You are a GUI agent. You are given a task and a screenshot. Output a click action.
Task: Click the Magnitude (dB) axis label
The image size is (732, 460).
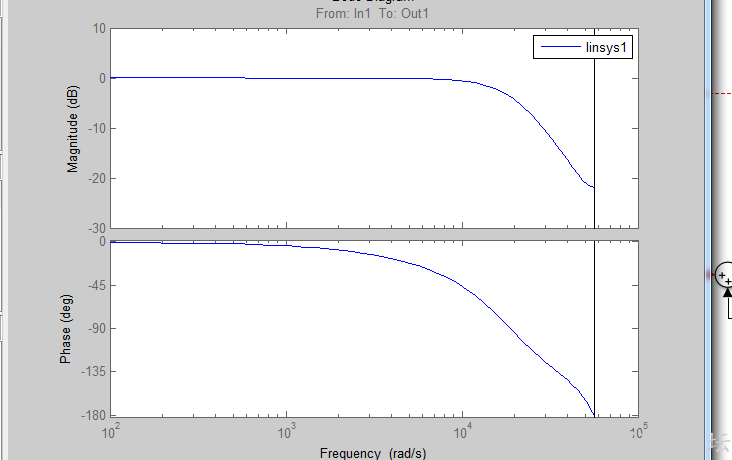click(72, 129)
